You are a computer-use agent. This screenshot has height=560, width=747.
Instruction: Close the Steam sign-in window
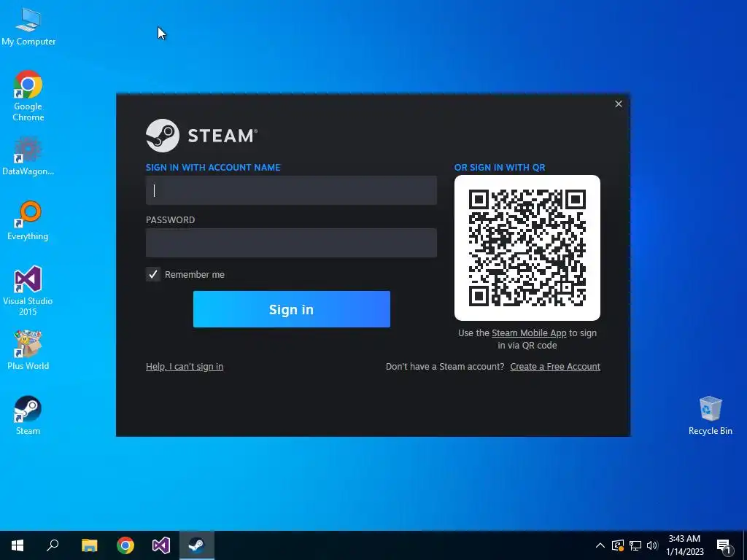click(x=619, y=104)
